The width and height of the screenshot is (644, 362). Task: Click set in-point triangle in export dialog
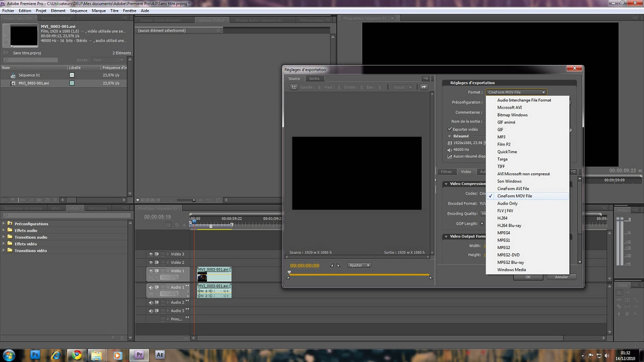click(332, 265)
